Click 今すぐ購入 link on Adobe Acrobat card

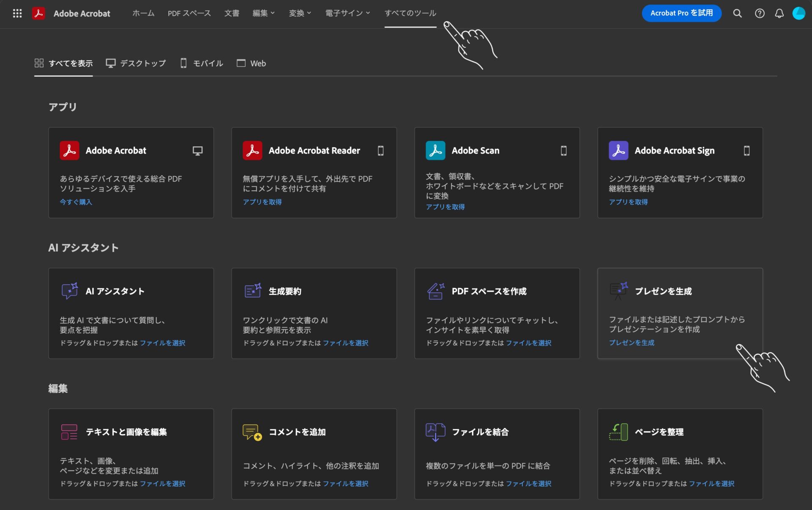(x=76, y=202)
